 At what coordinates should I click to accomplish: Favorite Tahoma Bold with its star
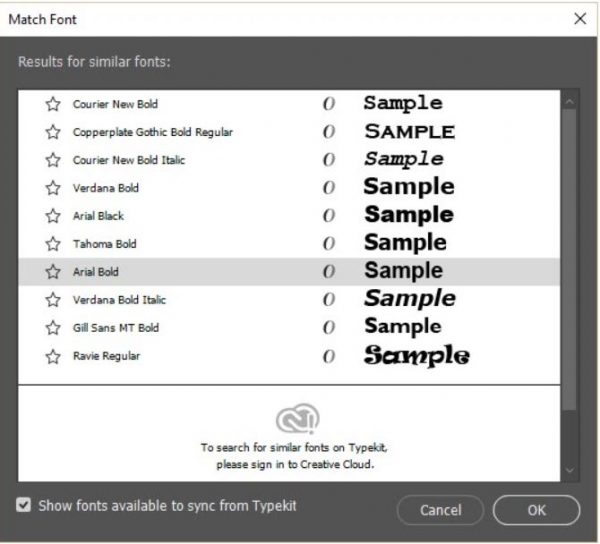click(53, 244)
